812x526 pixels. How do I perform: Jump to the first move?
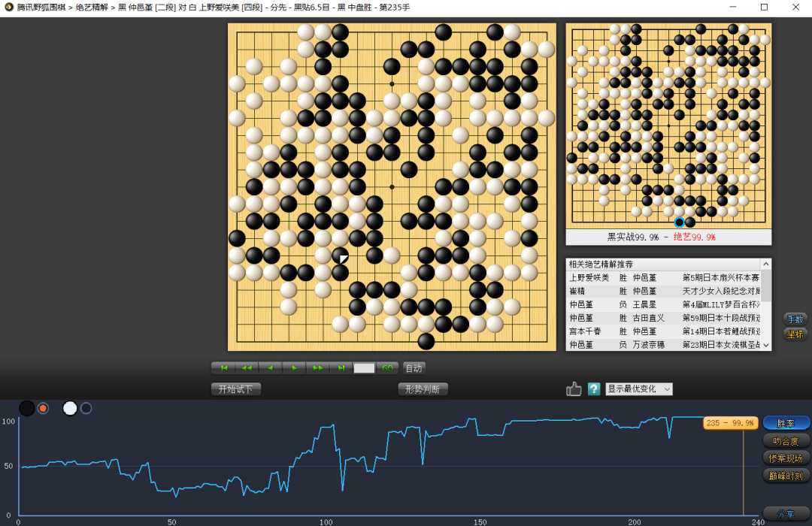(x=224, y=368)
